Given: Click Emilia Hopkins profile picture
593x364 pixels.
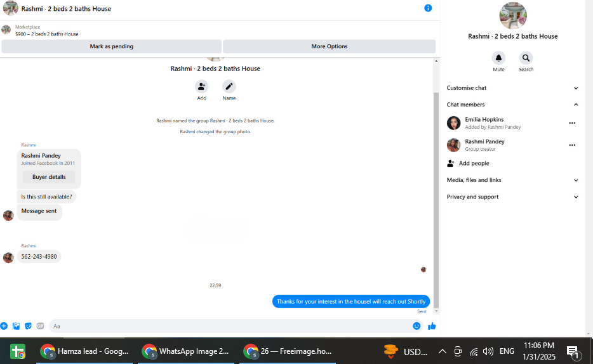Looking at the screenshot, I should [453, 123].
